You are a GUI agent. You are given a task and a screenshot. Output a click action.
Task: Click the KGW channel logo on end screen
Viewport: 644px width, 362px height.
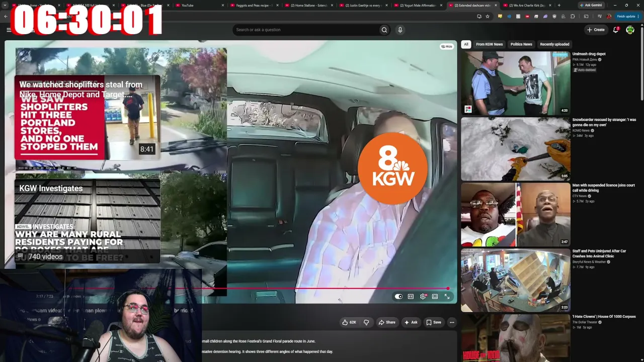coord(392,168)
